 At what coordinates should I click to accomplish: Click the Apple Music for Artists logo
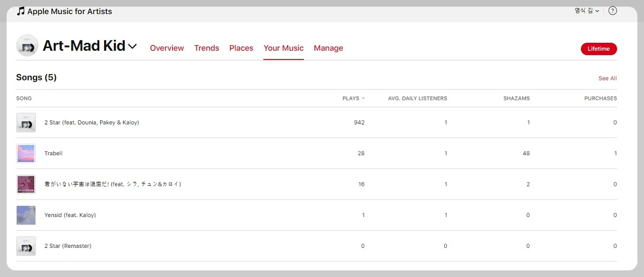64,11
